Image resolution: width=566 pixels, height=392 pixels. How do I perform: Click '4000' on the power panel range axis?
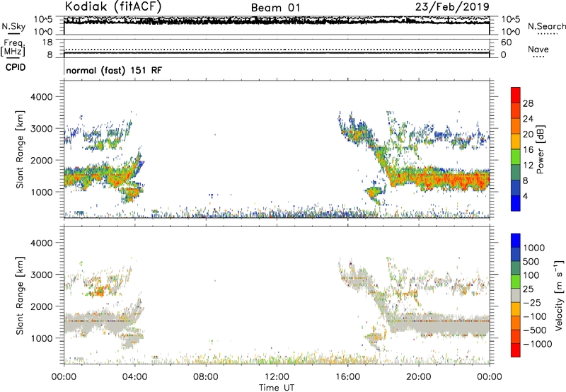(41, 97)
